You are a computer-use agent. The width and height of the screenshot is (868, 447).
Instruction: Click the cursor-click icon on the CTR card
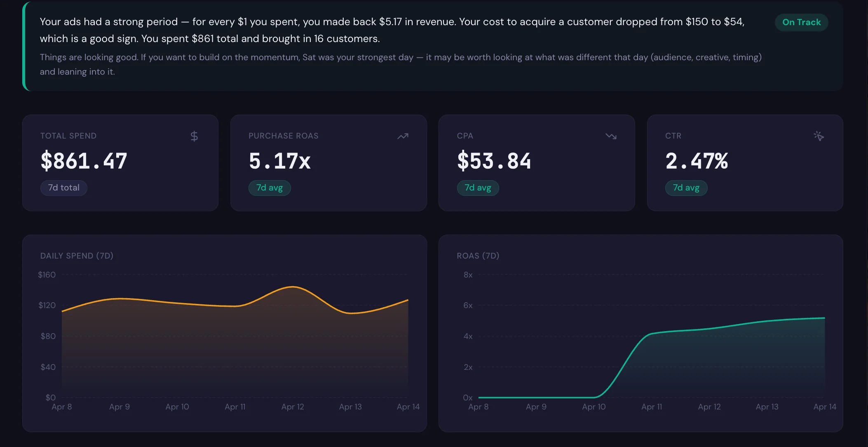click(819, 136)
